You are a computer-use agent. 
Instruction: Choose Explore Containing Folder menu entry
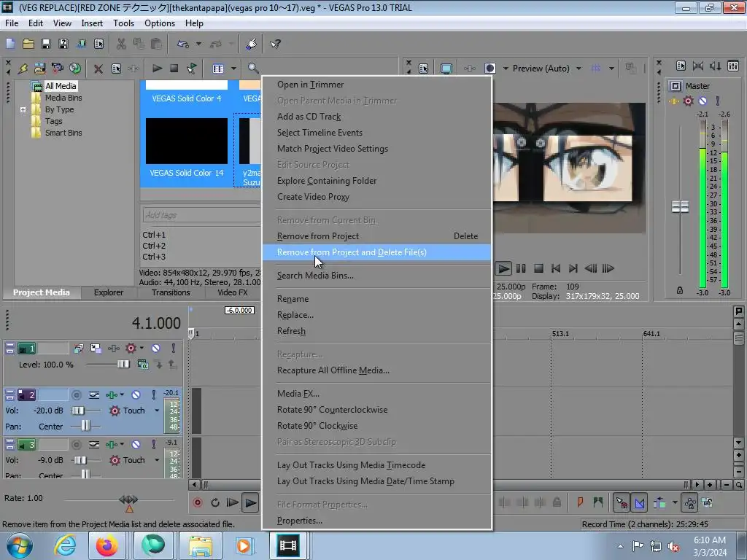[376, 181]
